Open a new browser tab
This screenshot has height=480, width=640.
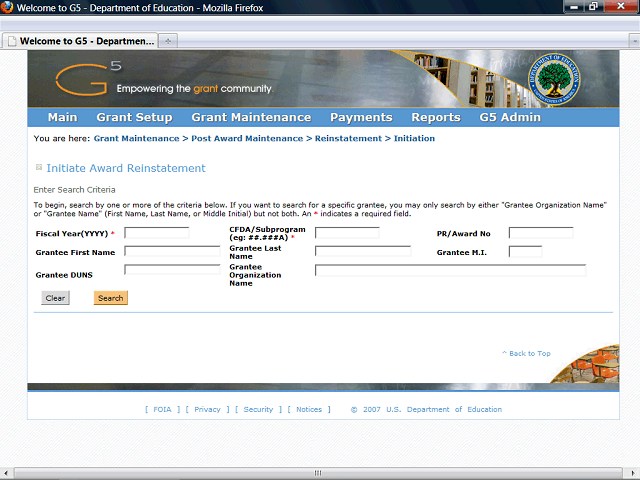168,41
